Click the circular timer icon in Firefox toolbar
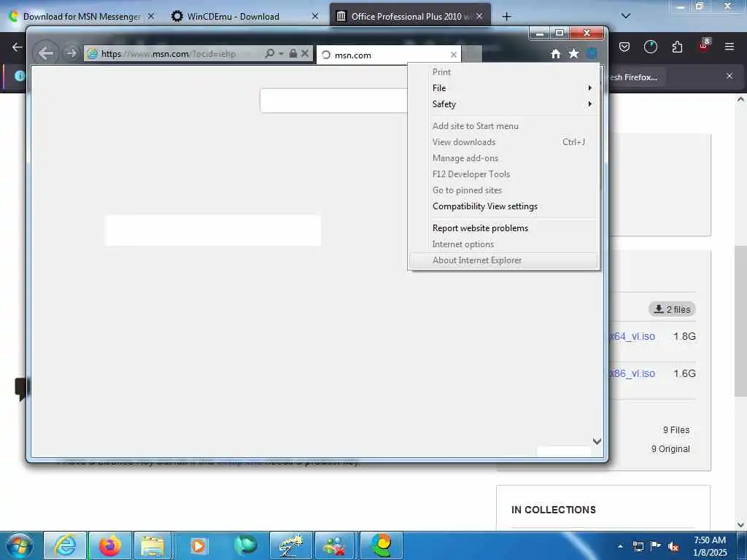 [x=650, y=47]
